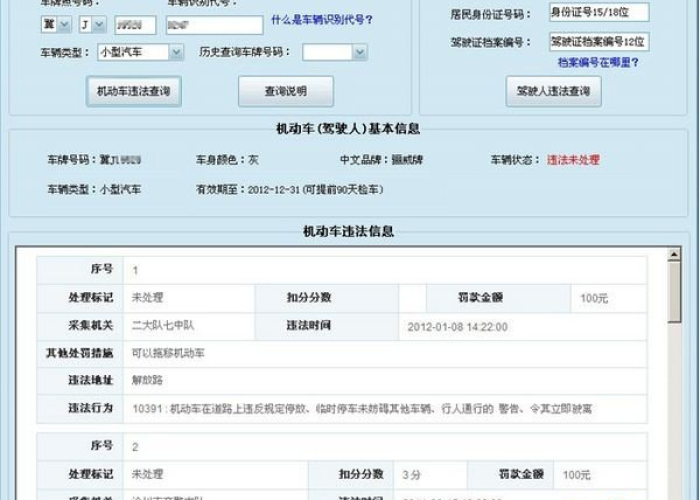Open the 档案编号在哪里? link
This screenshot has height=500, width=700.
point(598,62)
